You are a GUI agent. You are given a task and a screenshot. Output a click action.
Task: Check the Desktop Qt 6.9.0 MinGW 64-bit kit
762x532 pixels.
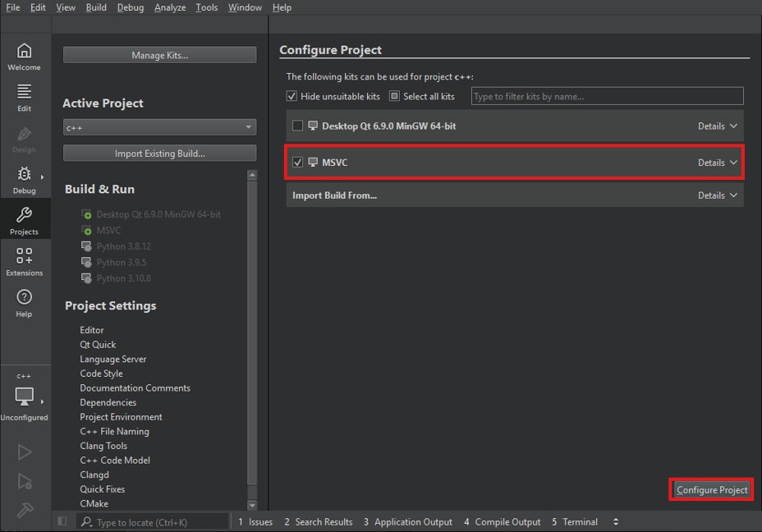point(297,126)
